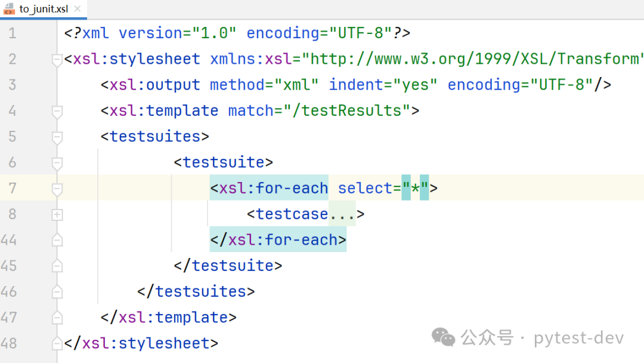The height and width of the screenshot is (363, 644).
Task: Collapse the xsl:for-each fold on line 7
Action: point(57,189)
